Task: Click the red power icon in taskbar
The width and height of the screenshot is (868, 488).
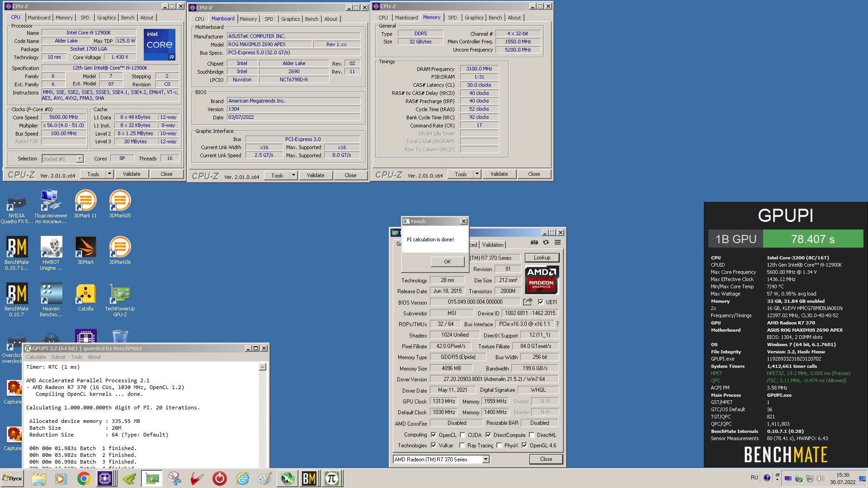Action: [219, 478]
